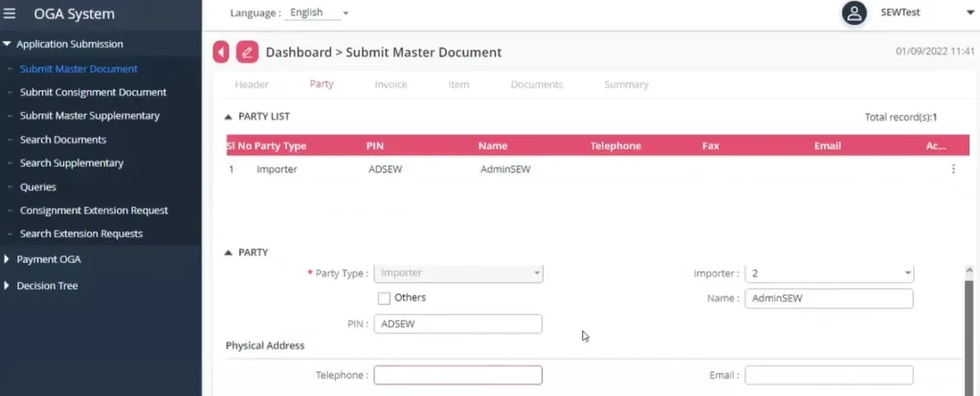Click the user profile avatar icon
Screen dimensions: 980x396
854,13
